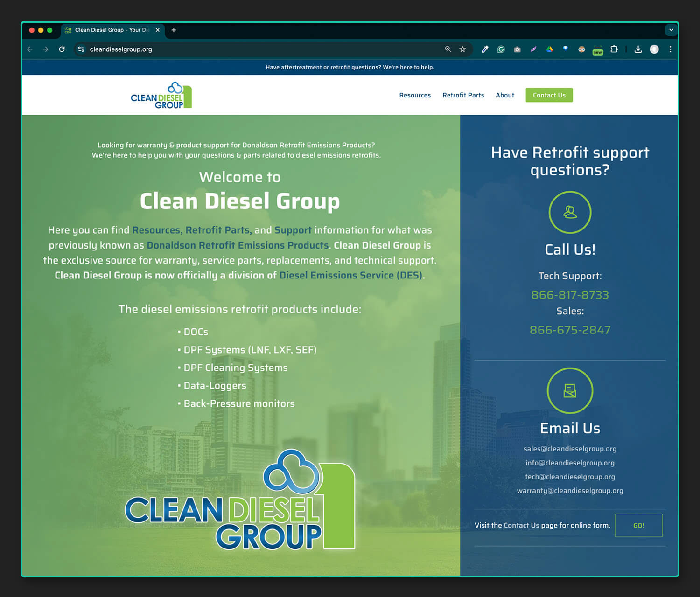Open the browser downloads icon
This screenshot has height=597, width=700.
click(638, 49)
